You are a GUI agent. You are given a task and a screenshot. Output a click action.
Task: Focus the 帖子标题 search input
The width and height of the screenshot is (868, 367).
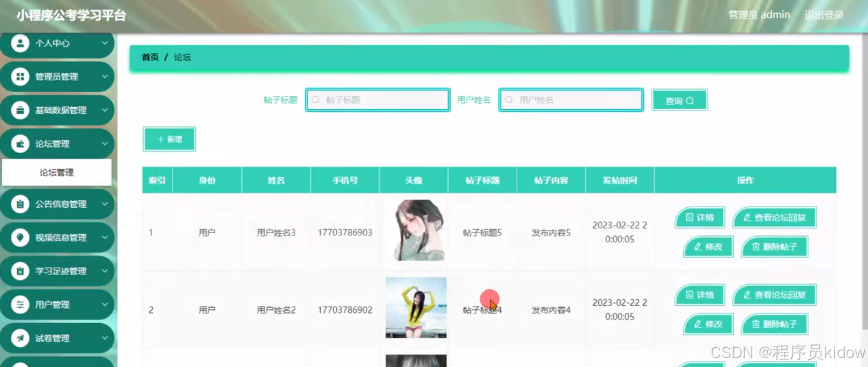click(x=377, y=99)
